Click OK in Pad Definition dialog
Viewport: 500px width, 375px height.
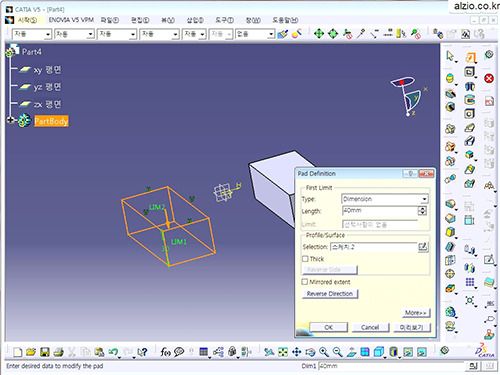coord(329,327)
